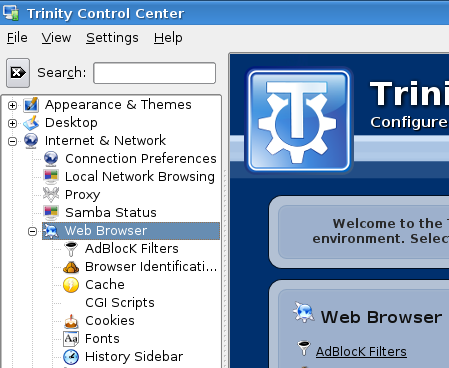The image size is (449, 368).
Task: Click the Fonts Aa icon
Action: pos(71,339)
